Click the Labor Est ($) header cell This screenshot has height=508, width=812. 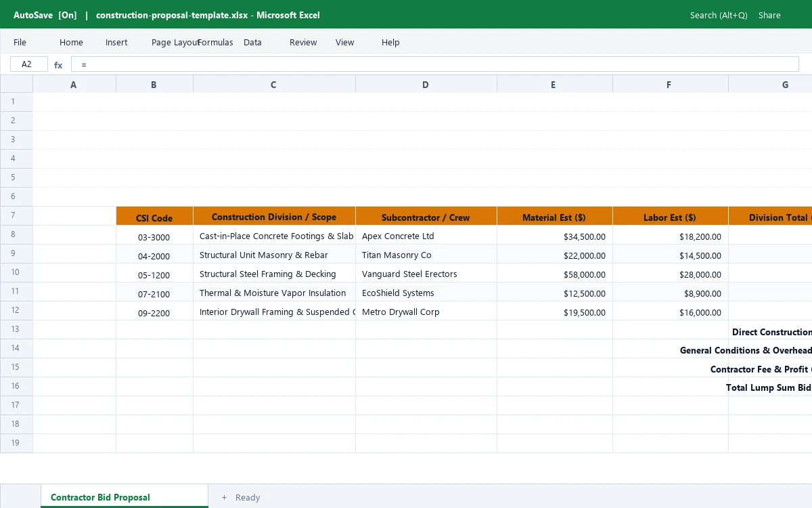[671, 215]
